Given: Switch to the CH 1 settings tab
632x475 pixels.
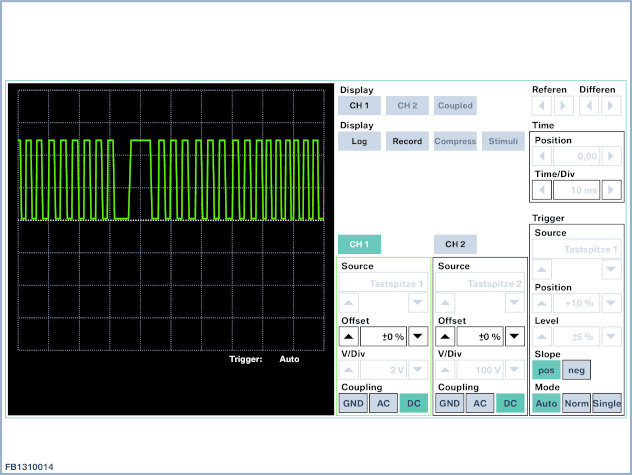Looking at the screenshot, I should [359, 244].
